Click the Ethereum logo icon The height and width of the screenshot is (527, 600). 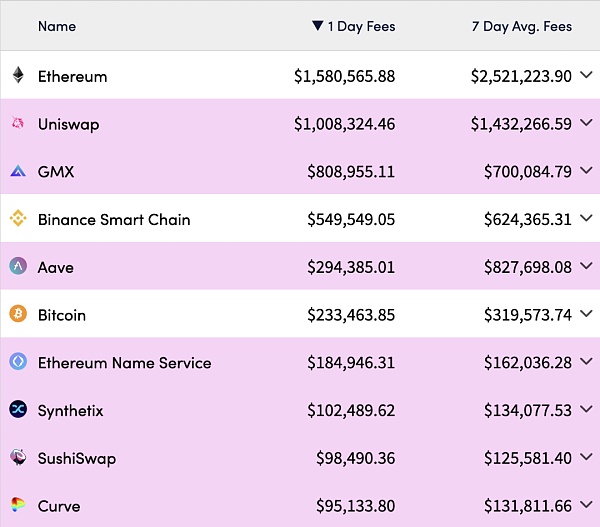click(x=18, y=76)
